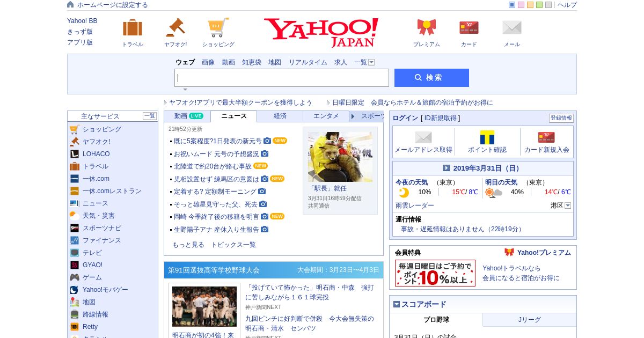Click the sidebar ゲーム controller icon
This screenshot has width=644, height=338.
(x=75, y=277)
